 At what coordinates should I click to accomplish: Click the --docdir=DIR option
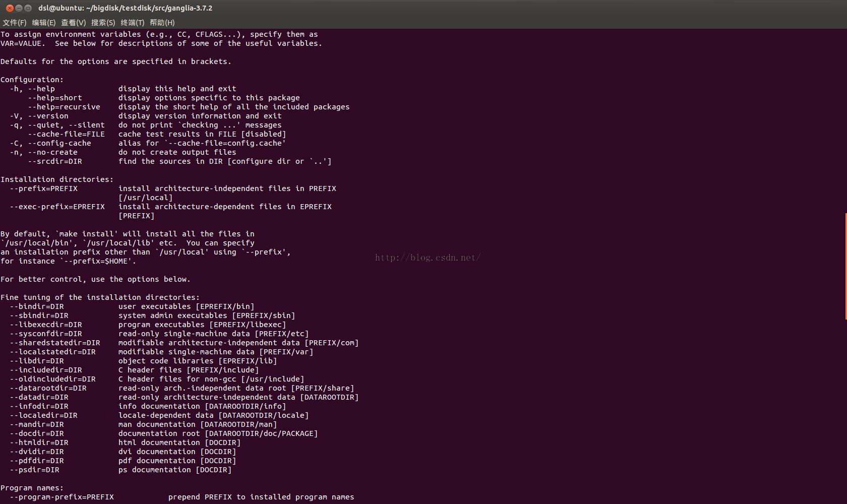click(37, 433)
